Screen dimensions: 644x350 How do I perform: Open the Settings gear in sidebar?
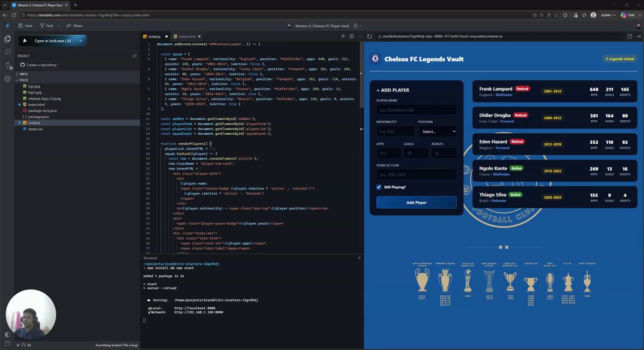(8, 79)
